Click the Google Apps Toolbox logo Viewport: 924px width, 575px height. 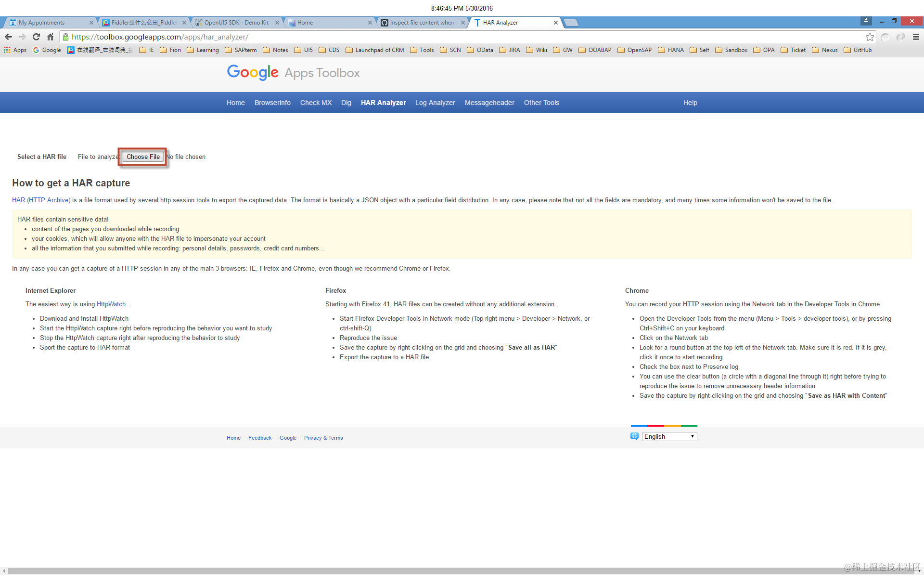(293, 73)
